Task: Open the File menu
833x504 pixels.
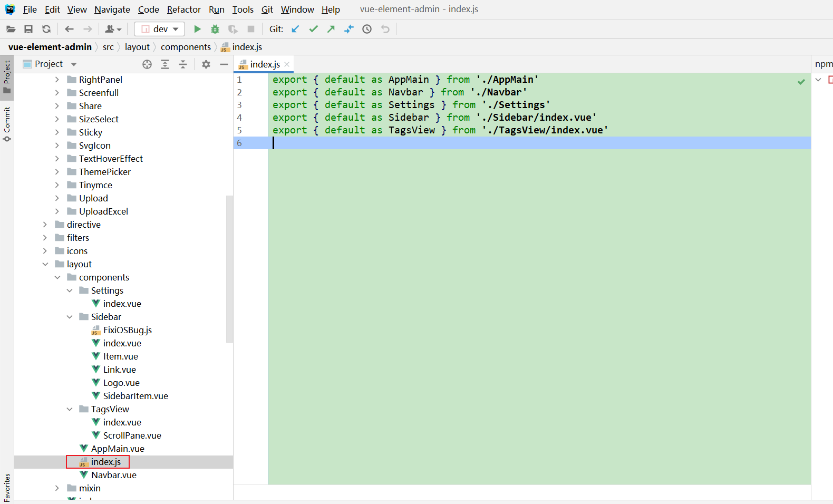Action: point(30,9)
